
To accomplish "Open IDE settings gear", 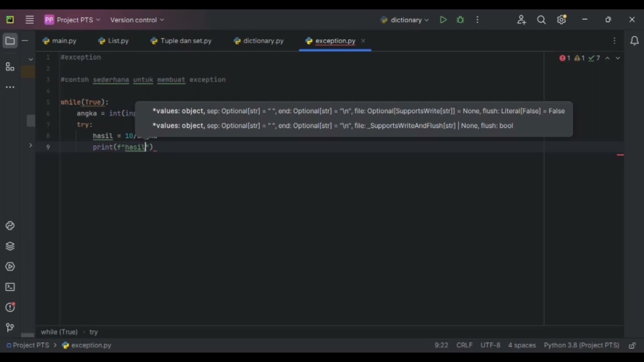I will coord(561,20).
